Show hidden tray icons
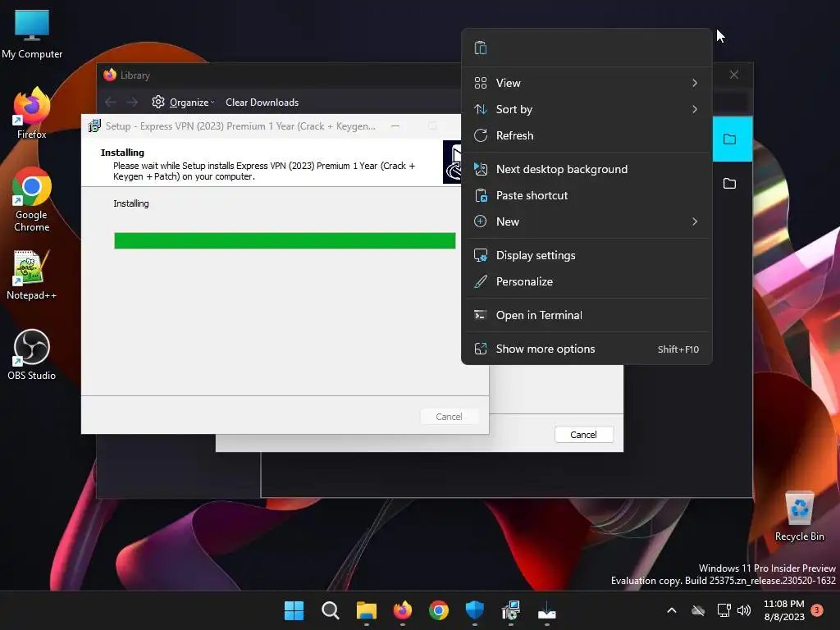The image size is (840, 630). (x=671, y=610)
